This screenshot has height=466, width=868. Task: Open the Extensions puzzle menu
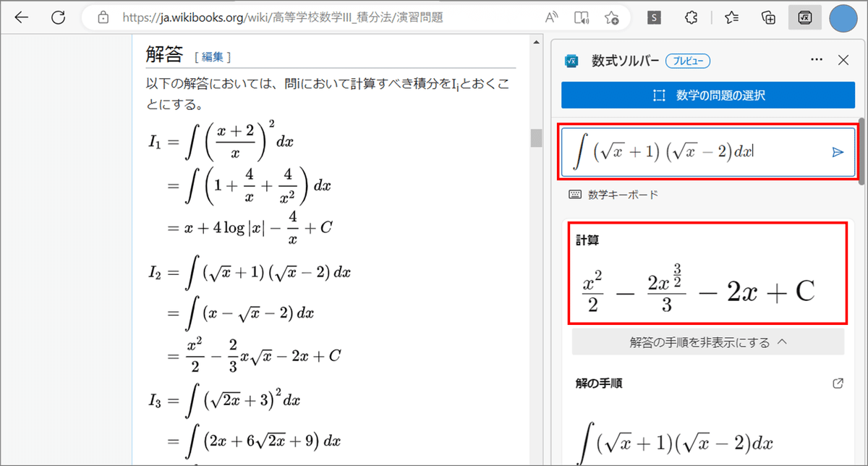click(x=691, y=18)
